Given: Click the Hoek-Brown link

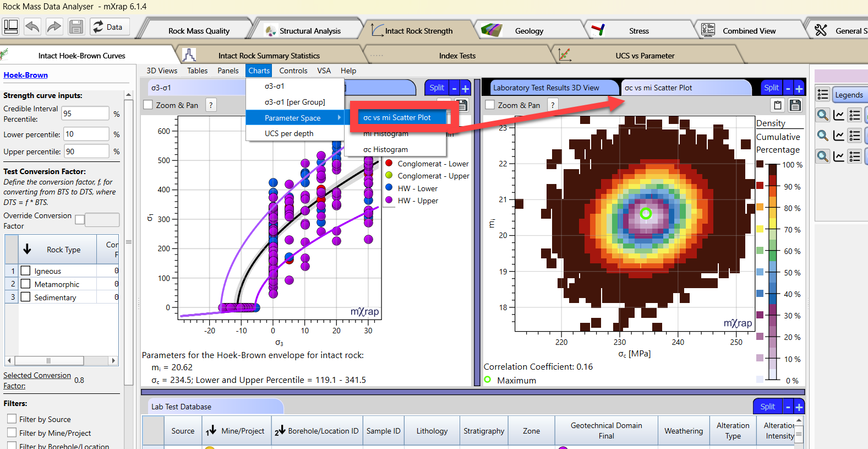Looking at the screenshot, I should pyautogui.click(x=25, y=75).
